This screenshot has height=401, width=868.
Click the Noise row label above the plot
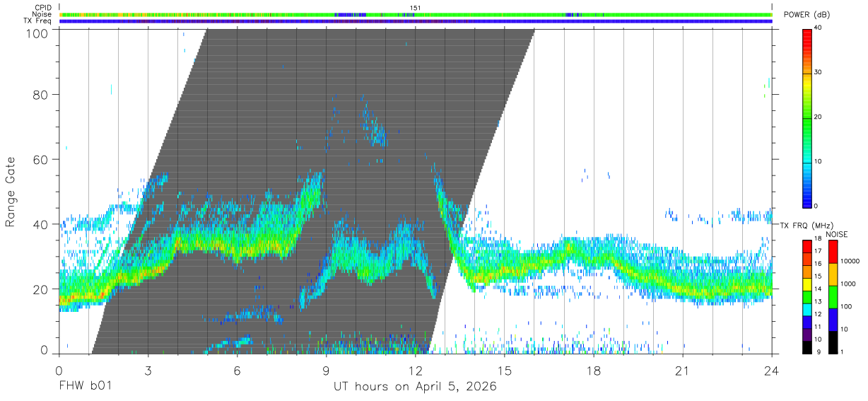(x=42, y=14)
